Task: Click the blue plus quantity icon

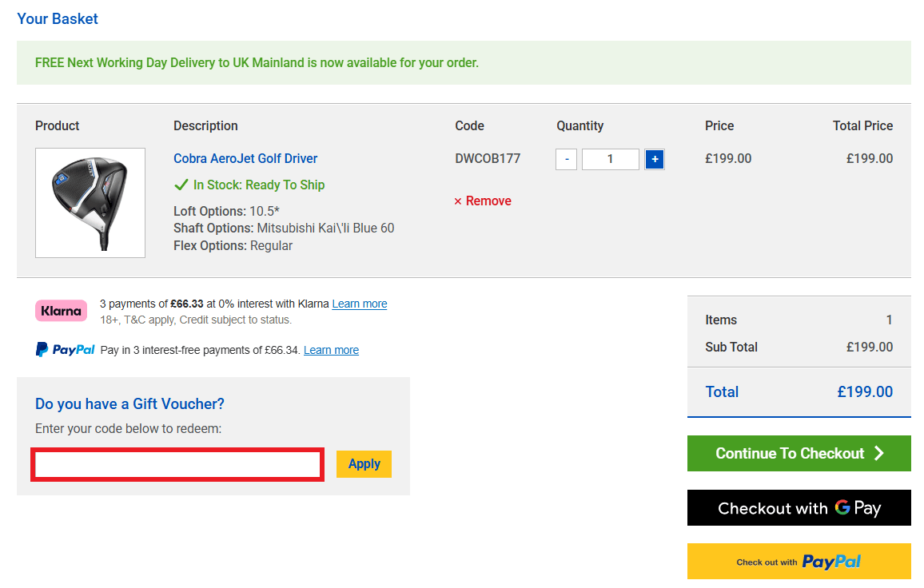Action: pyautogui.click(x=654, y=159)
